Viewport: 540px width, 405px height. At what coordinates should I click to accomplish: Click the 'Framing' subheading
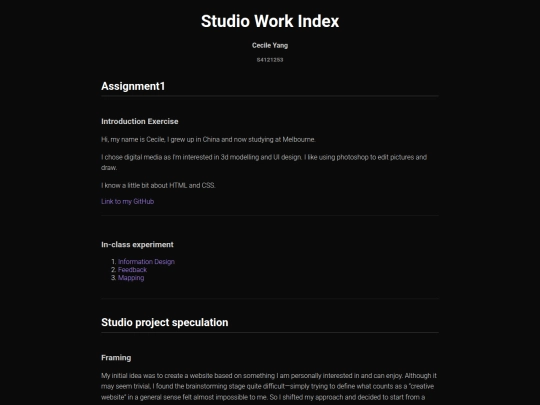(x=116, y=358)
